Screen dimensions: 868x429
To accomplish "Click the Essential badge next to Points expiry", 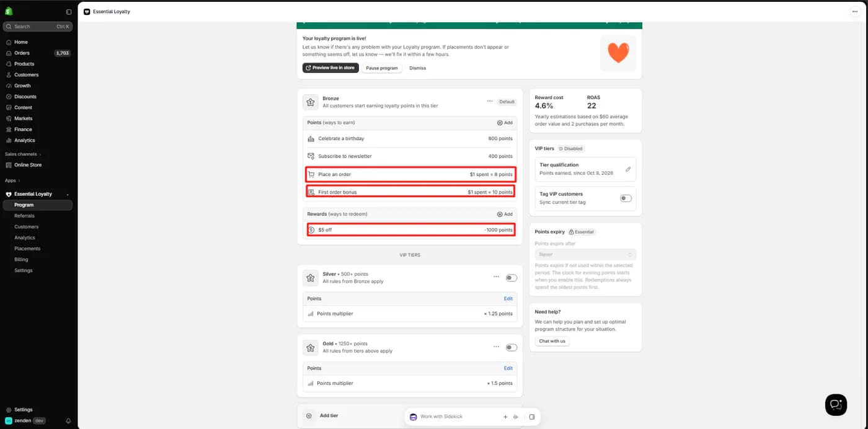I will 582,232.
